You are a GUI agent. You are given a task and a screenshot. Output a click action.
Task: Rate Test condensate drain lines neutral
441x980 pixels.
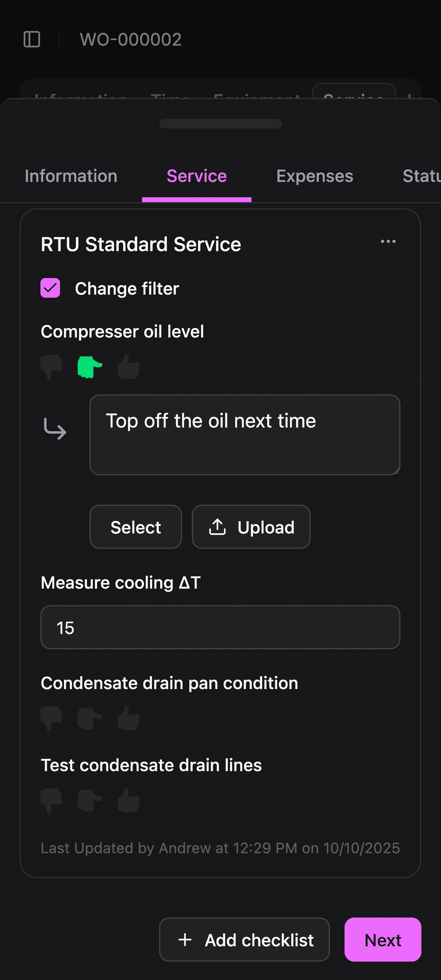(x=90, y=801)
